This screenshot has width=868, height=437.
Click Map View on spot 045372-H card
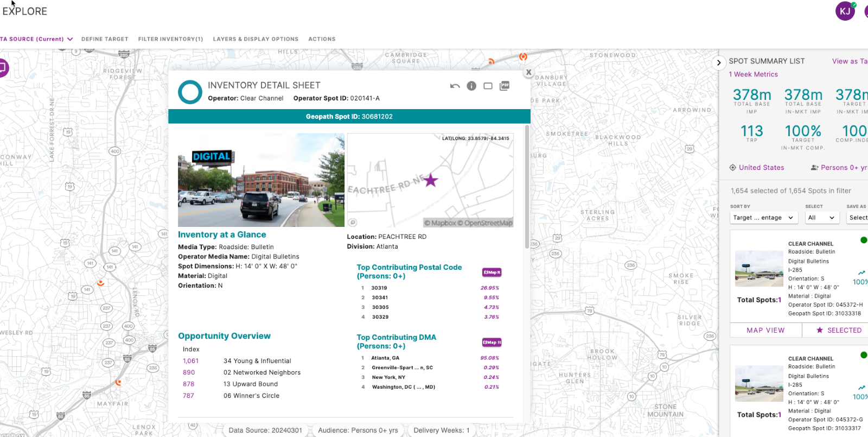[765, 330]
